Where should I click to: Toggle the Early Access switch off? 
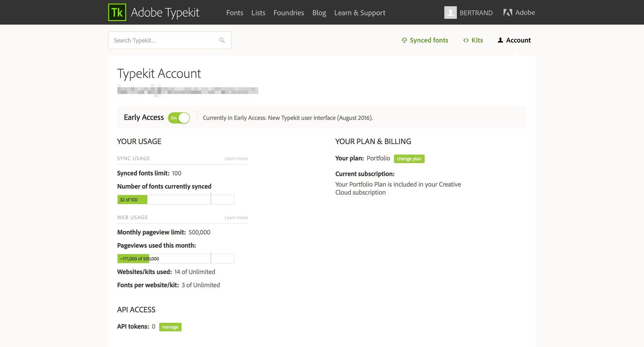(x=179, y=118)
